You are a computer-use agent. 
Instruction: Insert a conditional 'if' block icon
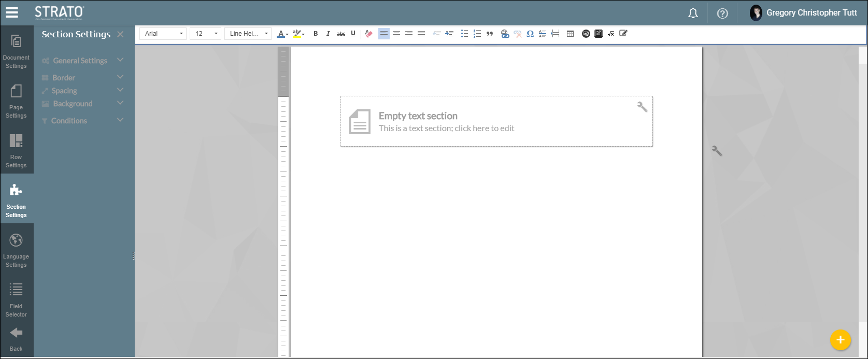coord(599,34)
